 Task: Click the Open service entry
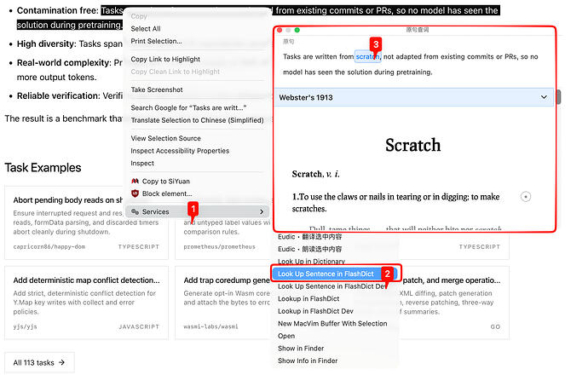286,336
